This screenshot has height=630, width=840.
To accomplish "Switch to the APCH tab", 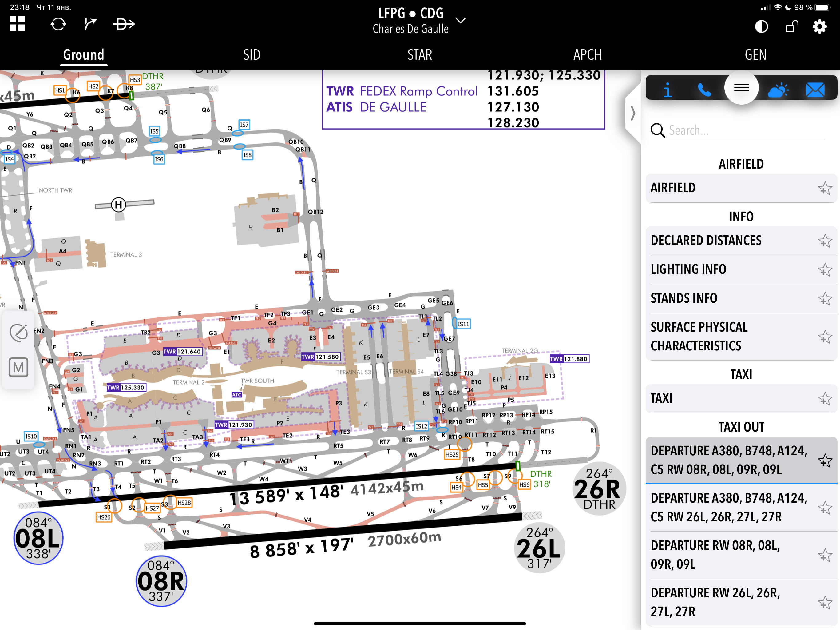I will click(587, 55).
